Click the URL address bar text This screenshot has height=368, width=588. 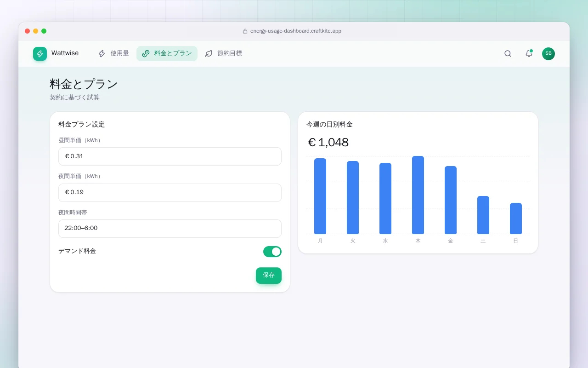pyautogui.click(x=296, y=31)
